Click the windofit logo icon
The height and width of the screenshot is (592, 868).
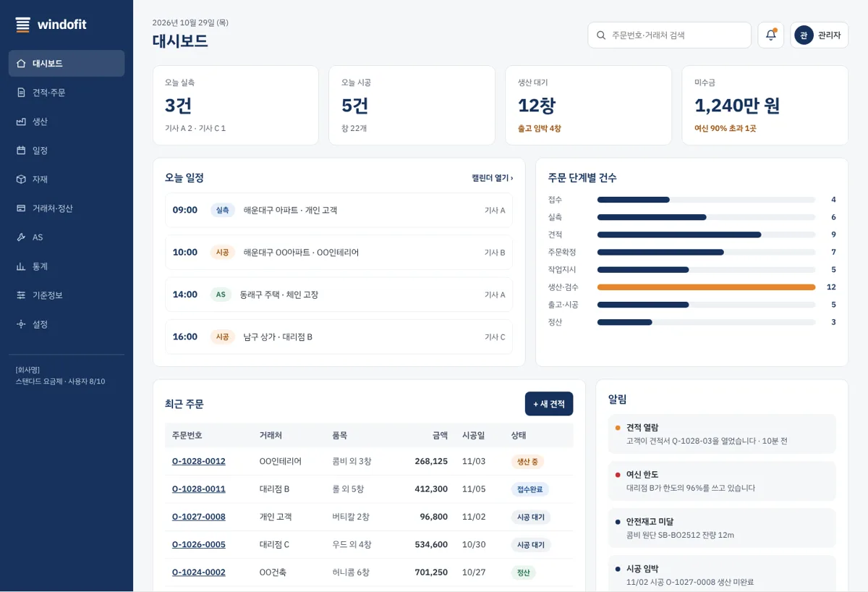23,25
